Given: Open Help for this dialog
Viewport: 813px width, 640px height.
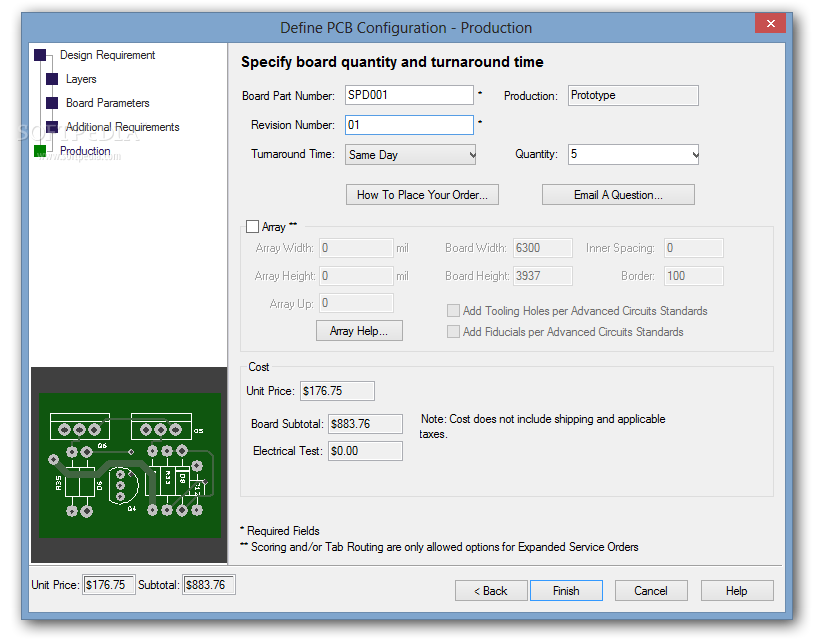Looking at the screenshot, I should (737, 591).
